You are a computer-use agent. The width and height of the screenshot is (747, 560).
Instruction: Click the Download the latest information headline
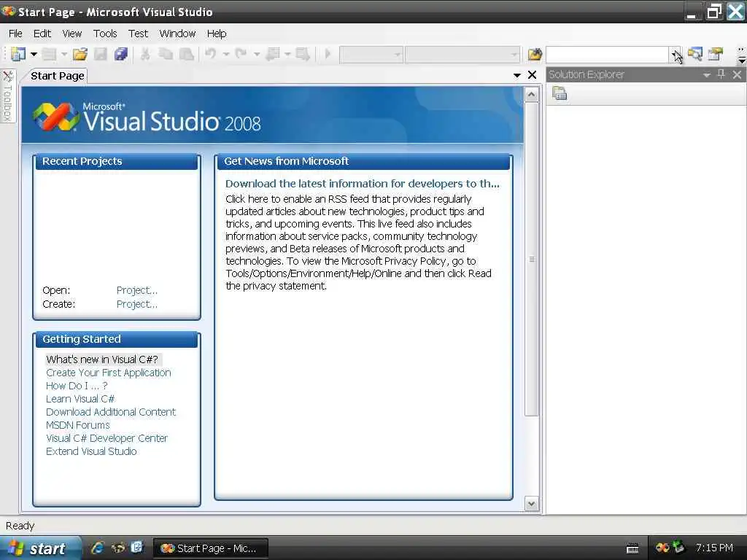363,183
